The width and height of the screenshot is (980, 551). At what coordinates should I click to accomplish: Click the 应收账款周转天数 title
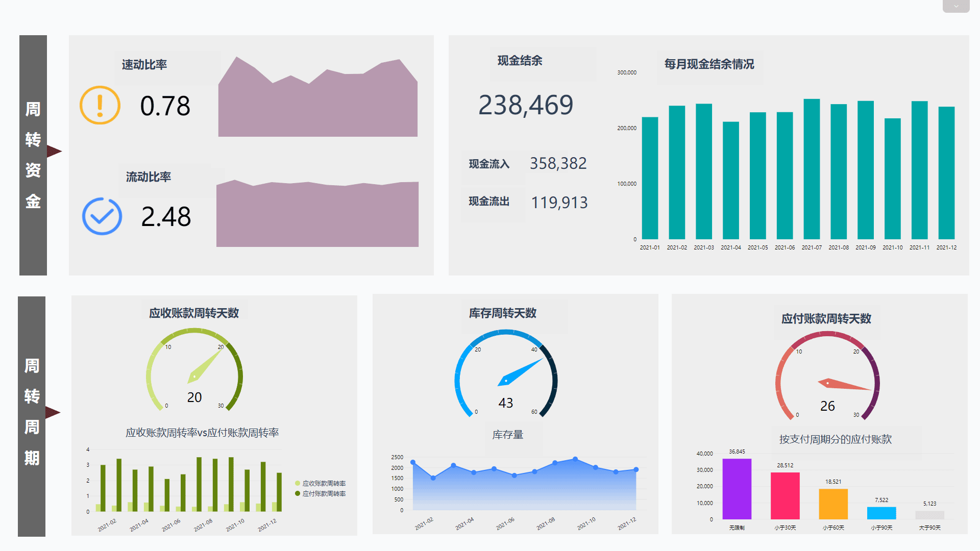pyautogui.click(x=194, y=313)
